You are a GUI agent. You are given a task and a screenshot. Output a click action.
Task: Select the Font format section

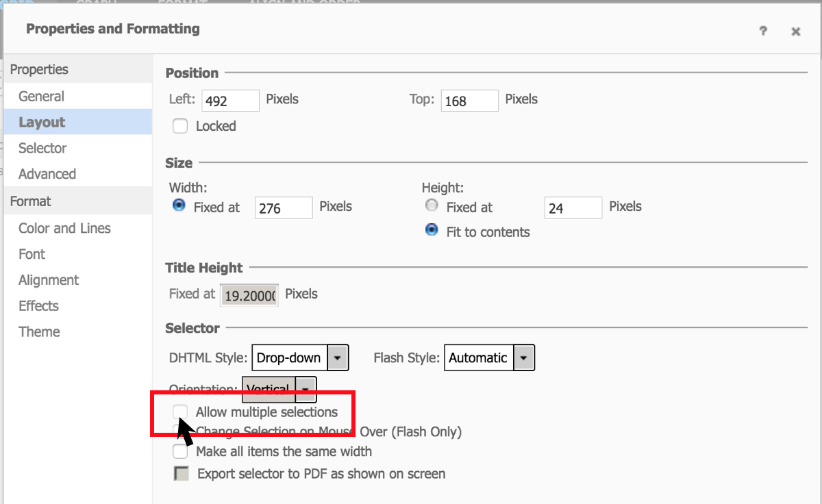pyautogui.click(x=32, y=254)
